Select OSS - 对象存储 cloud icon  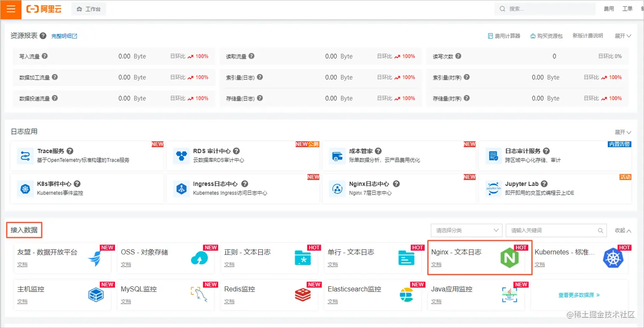pyautogui.click(x=200, y=258)
